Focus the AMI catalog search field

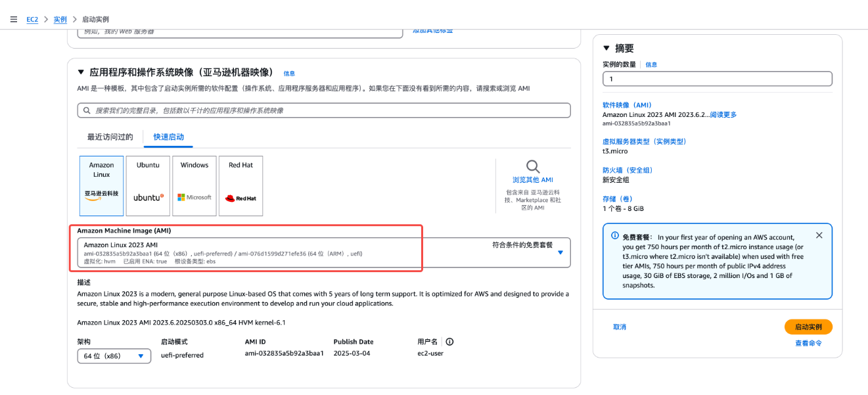pyautogui.click(x=323, y=110)
